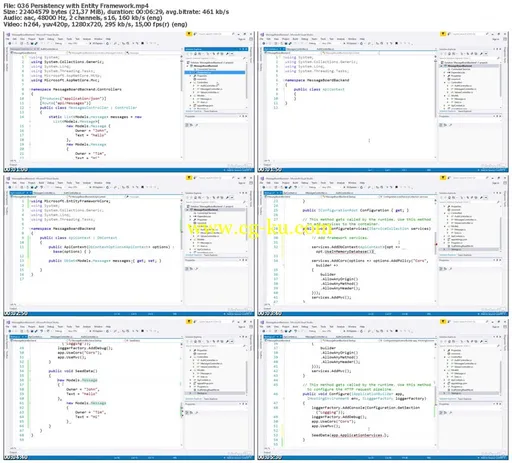Click Visual Studio logo in MessagesController frame

pos(8,34)
